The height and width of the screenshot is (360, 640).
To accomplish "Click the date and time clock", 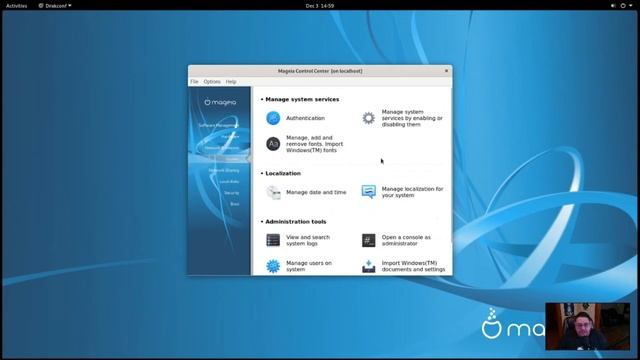I will click(320, 6).
